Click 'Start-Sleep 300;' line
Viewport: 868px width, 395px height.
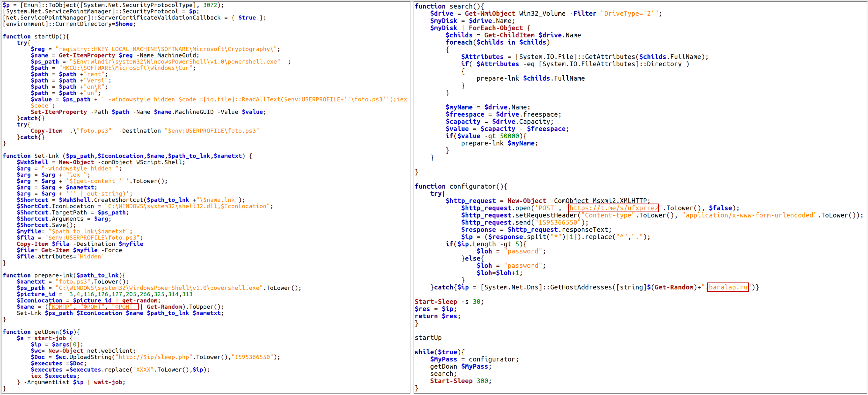[461, 381]
